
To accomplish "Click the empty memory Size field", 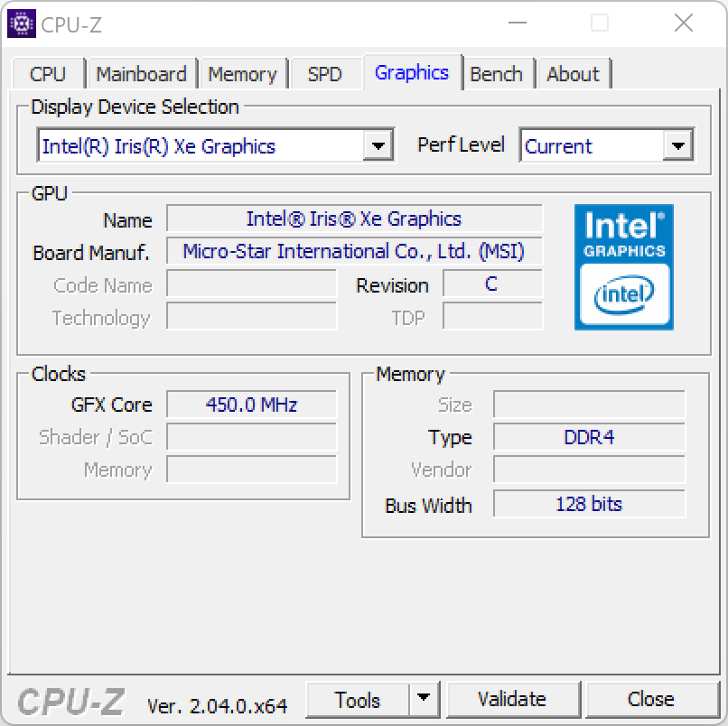I will (589, 405).
